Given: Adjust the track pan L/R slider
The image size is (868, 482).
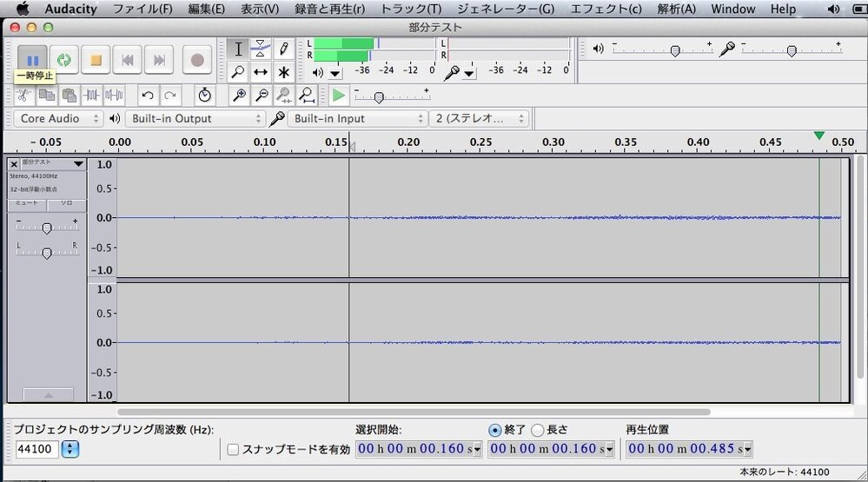Looking at the screenshot, I should coord(47,253).
